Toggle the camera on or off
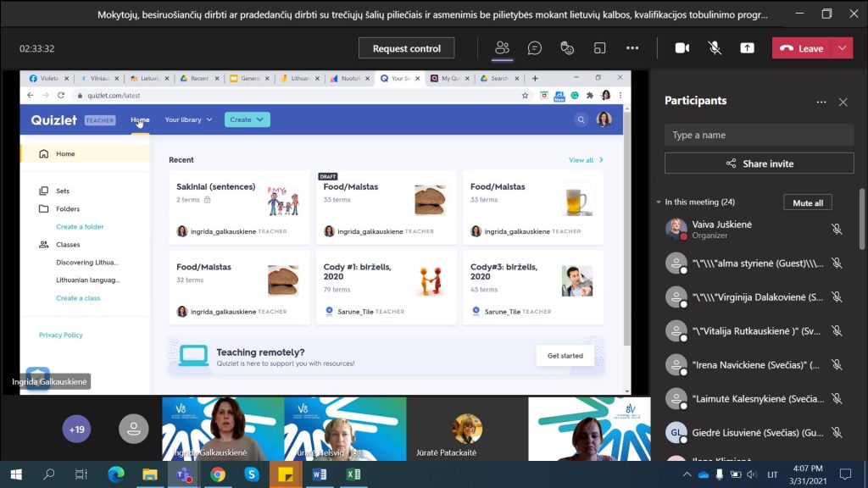This screenshot has height=488, width=868. [682, 48]
